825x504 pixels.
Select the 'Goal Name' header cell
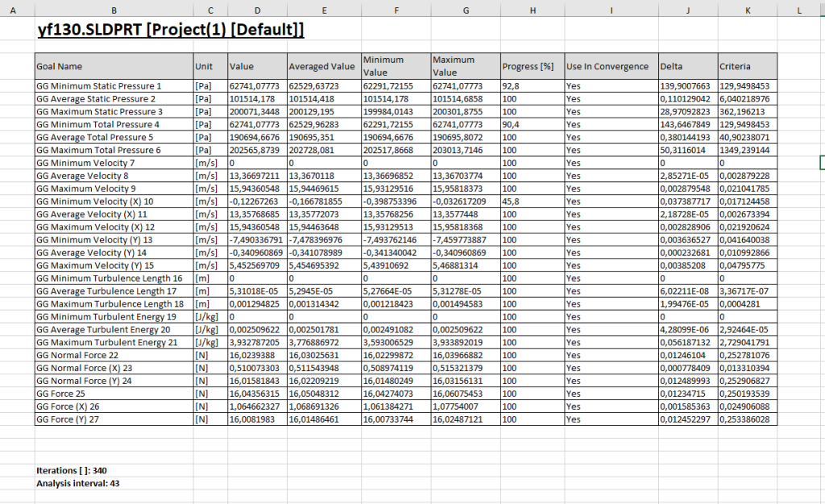(x=114, y=66)
